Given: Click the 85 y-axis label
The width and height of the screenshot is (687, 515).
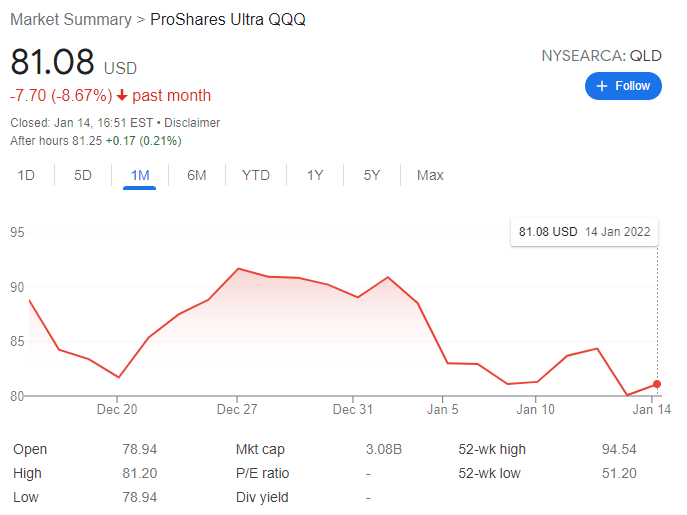Looking at the screenshot, I should coord(18,341).
